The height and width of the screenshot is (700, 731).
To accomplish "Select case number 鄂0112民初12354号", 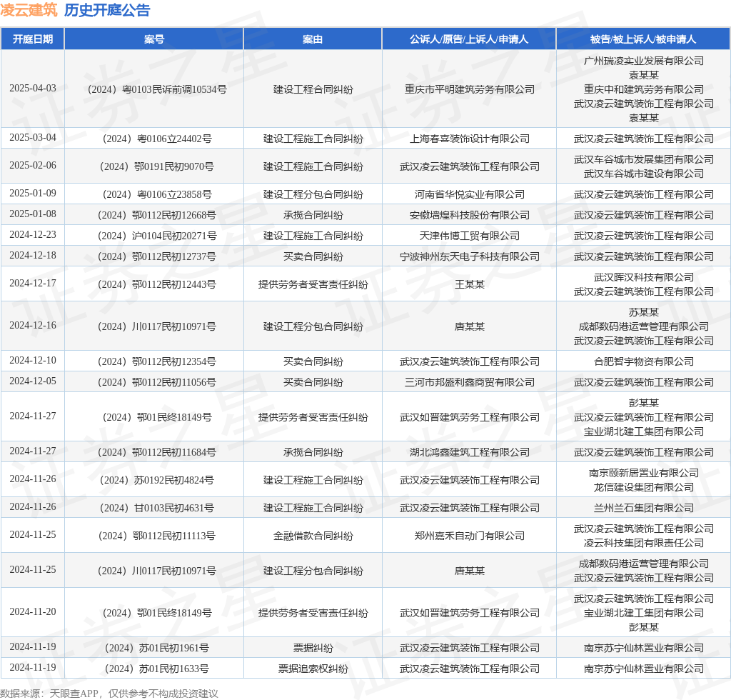I will point(157,361).
